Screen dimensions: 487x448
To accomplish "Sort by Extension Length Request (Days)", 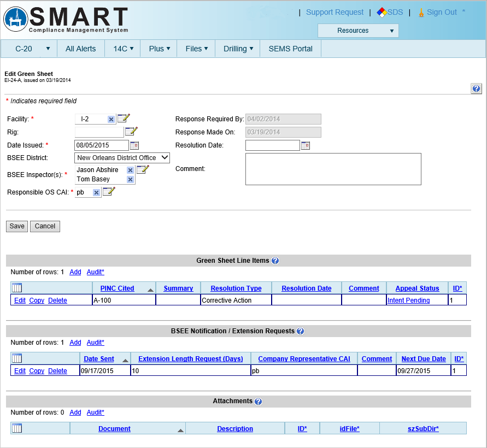I will pyautogui.click(x=191, y=359).
